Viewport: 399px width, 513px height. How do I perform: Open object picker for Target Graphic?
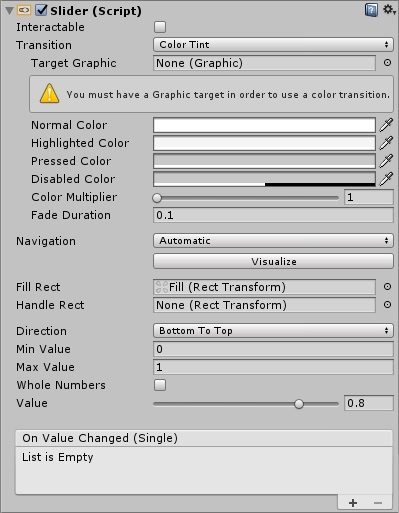(x=387, y=63)
